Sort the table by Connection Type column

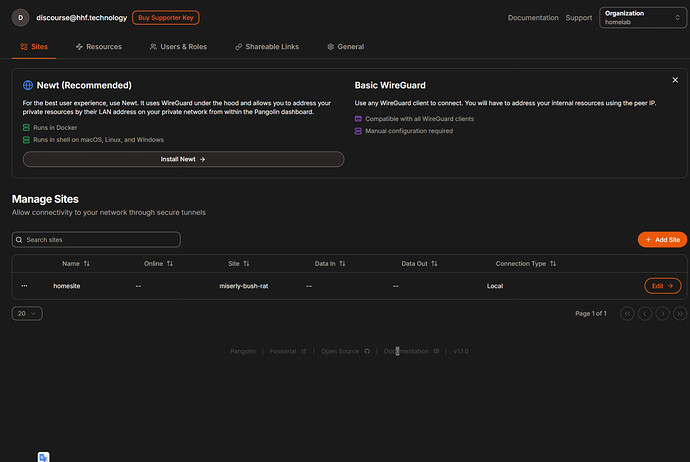(526, 264)
